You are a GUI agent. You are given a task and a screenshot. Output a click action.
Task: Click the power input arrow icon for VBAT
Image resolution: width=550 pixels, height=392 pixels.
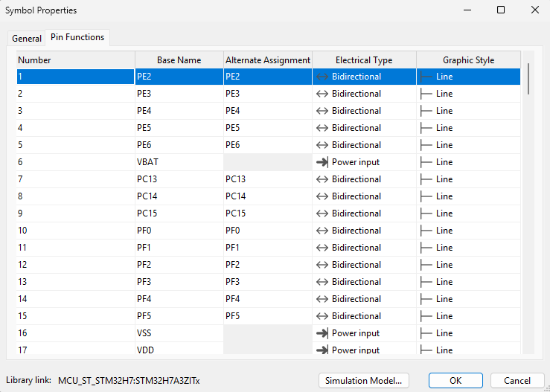(322, 162)
